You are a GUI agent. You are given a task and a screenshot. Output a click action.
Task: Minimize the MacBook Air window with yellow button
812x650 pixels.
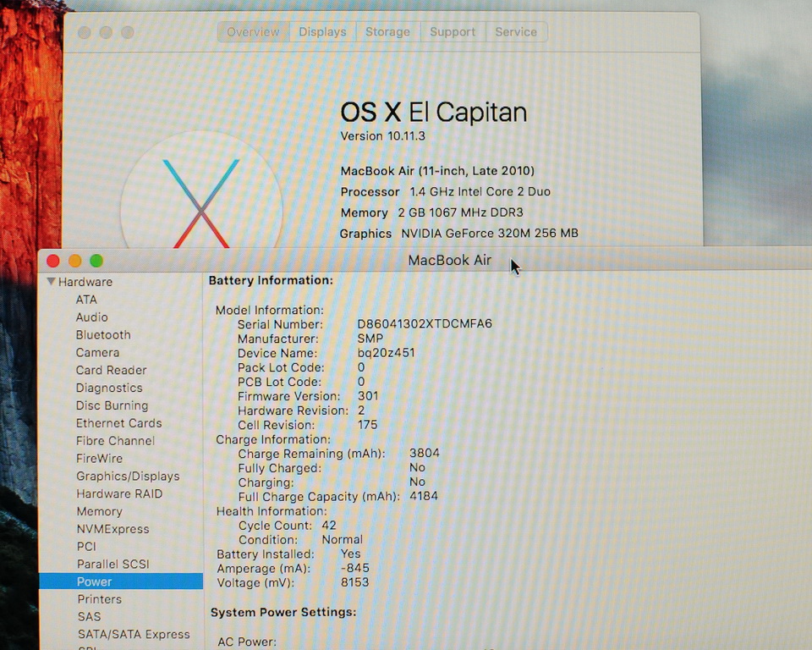coord(74,261)
